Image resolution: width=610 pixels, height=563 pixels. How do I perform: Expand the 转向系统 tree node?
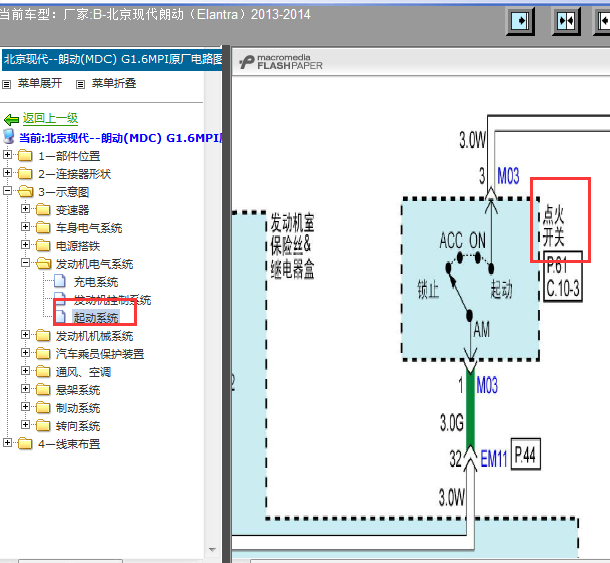click(x=25, y=424)
